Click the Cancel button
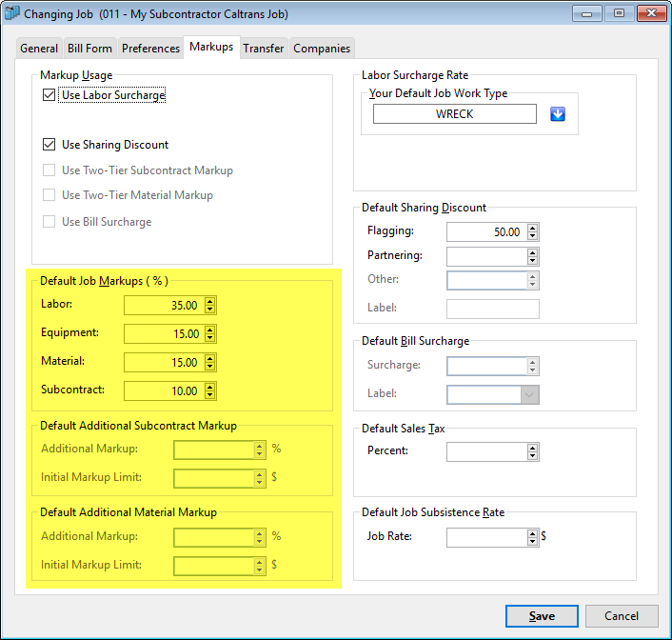This screenshot has width=672, height=640. point(622,616)
